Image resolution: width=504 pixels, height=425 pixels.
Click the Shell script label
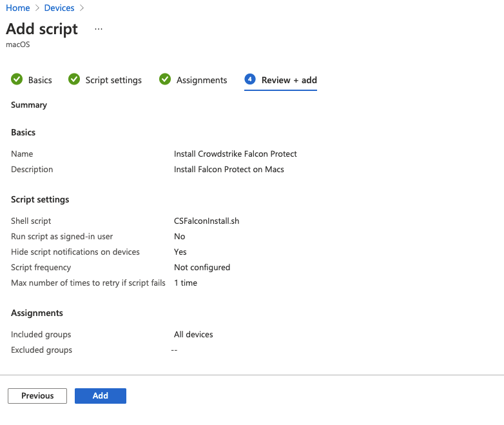click(31, 221)
